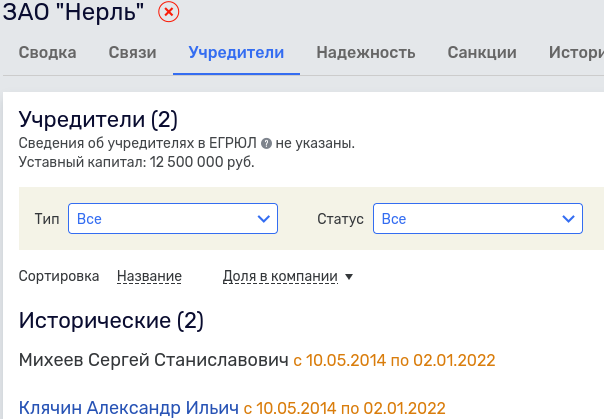Open the Санкции tab
The width and height of the screenshot is (604, 419).
point(482,52)
